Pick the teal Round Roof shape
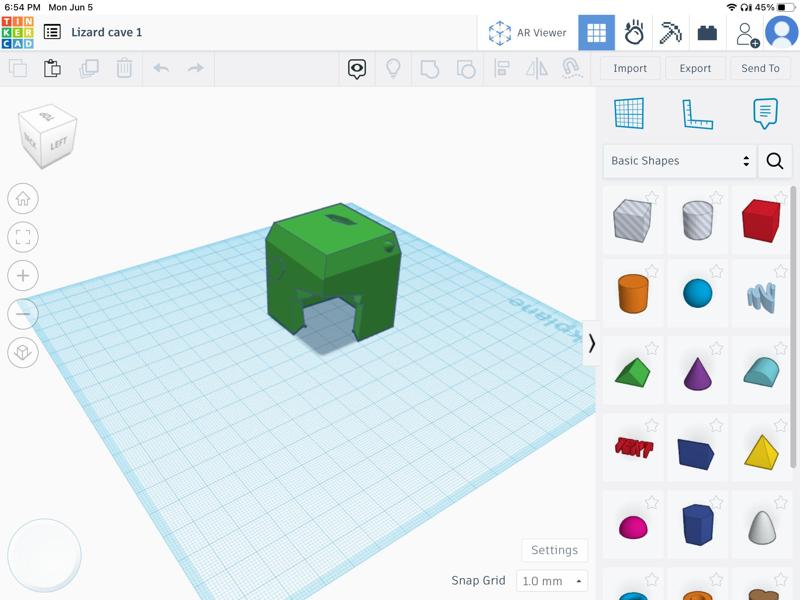This screenshot has height=600, width=800. pyautogui.click(x=761, y=371)
